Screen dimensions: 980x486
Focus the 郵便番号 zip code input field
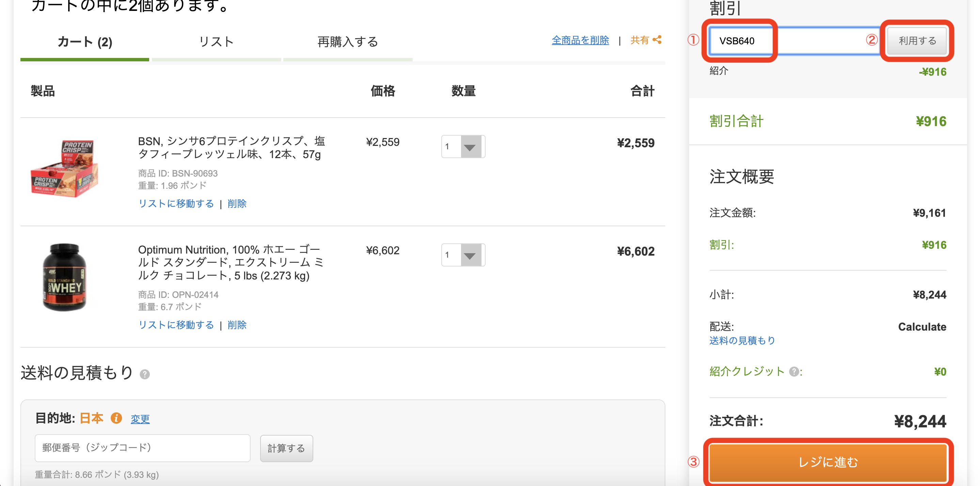(143, 448)
